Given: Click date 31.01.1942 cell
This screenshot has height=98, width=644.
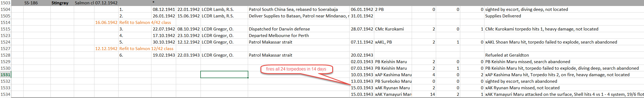Looking at the screenshot, I should 362,16.
